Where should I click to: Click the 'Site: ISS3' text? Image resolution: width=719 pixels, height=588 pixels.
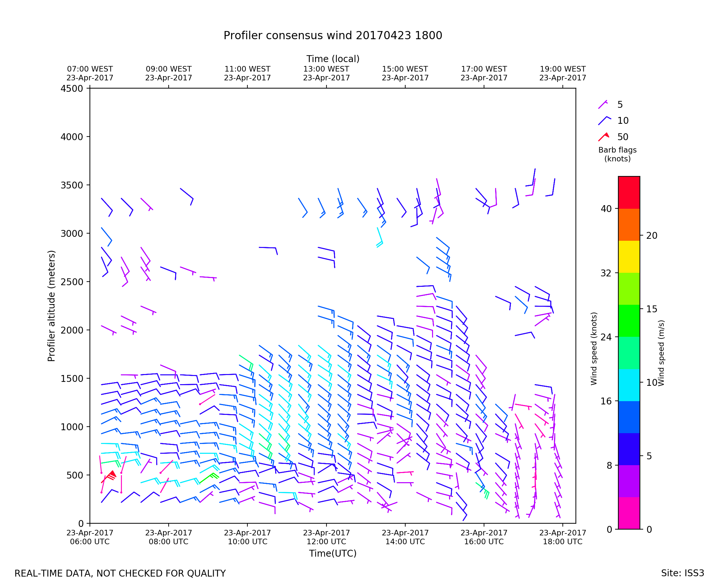(682, 573)
